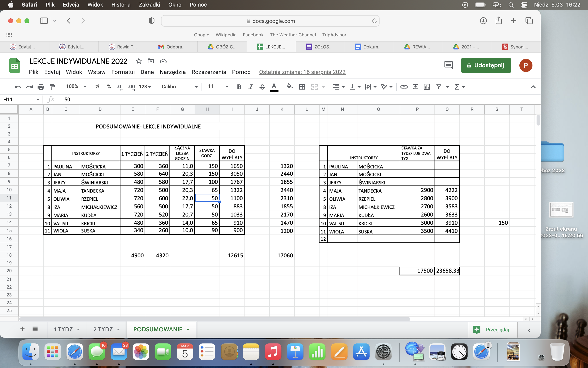
Task: Open the zoom 100% dropdown
Action: (x=76, y=86)
